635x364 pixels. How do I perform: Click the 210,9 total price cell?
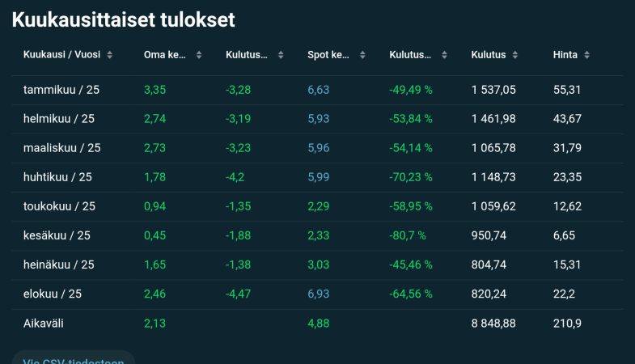tap(567, 323)
